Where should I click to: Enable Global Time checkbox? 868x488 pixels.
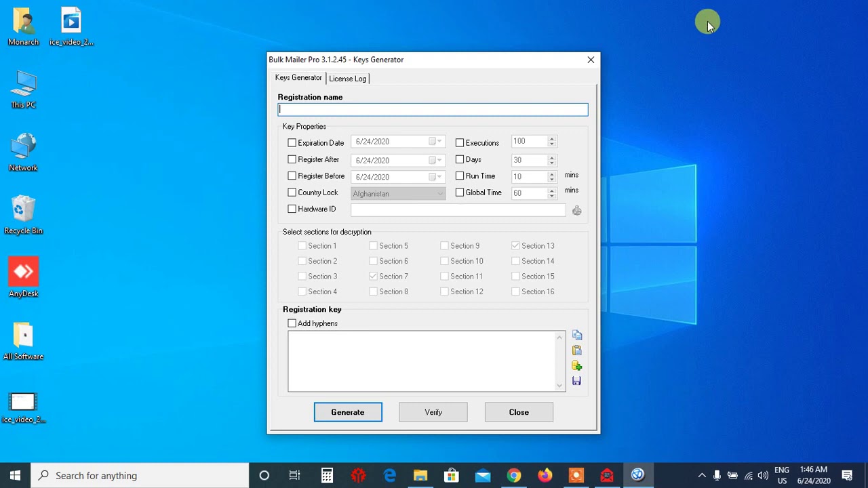point(460,192)
